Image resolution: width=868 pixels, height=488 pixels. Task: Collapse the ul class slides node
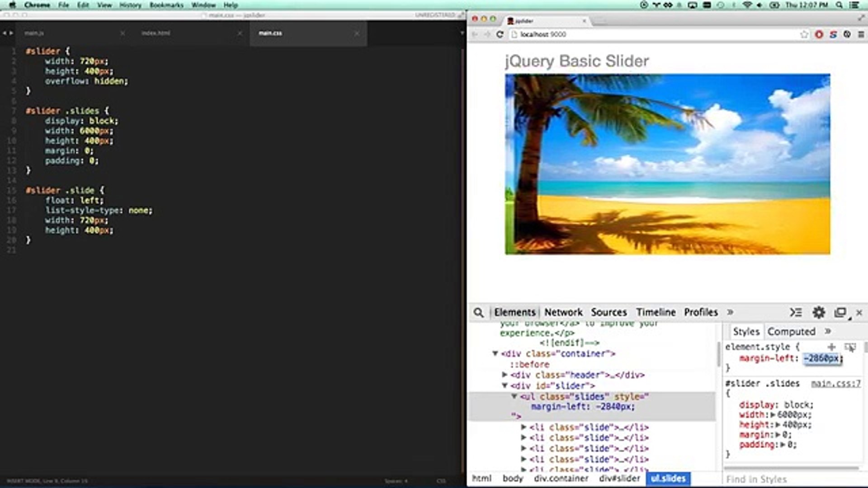pyautogui.click(x=514, y=397)
